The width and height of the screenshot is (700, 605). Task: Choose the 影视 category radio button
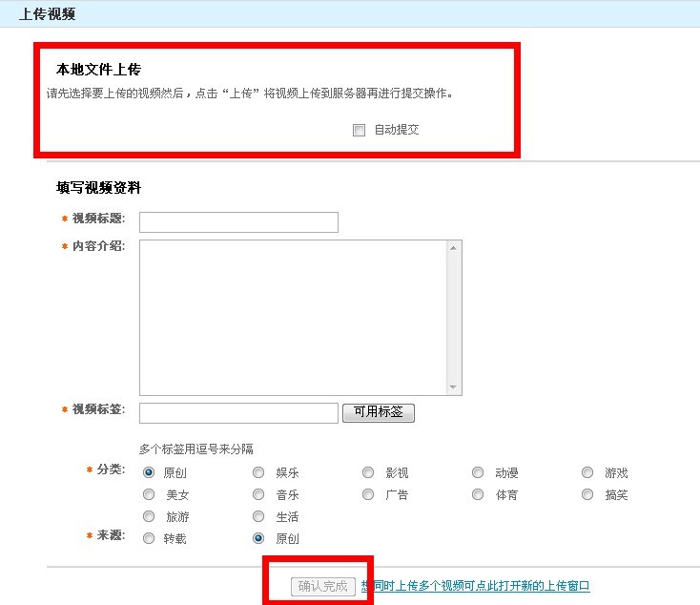(368, 472)
